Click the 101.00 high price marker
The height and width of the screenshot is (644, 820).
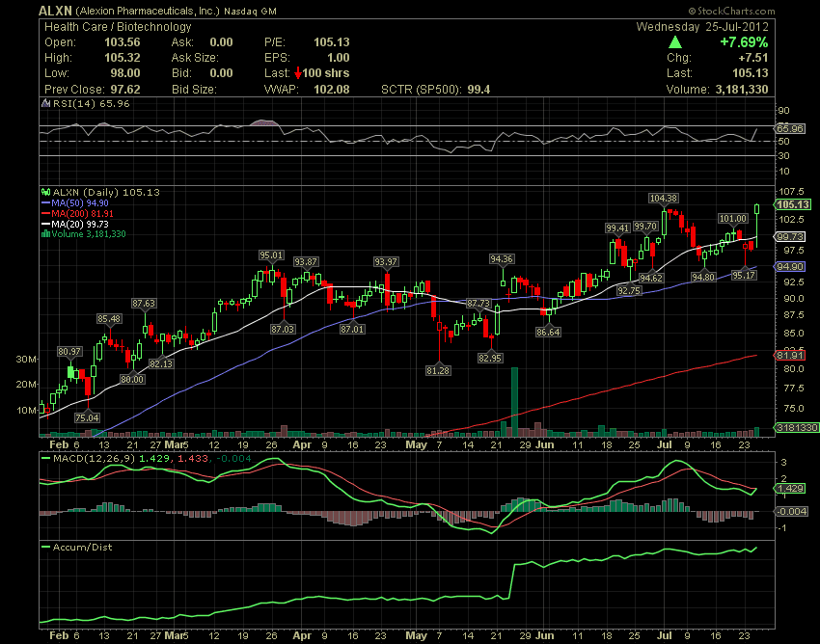(732, 219)
